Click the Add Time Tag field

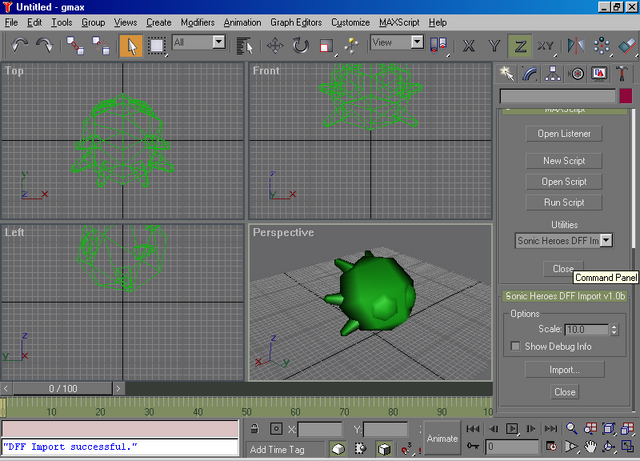pyautogui.click(x=286, y=450)
